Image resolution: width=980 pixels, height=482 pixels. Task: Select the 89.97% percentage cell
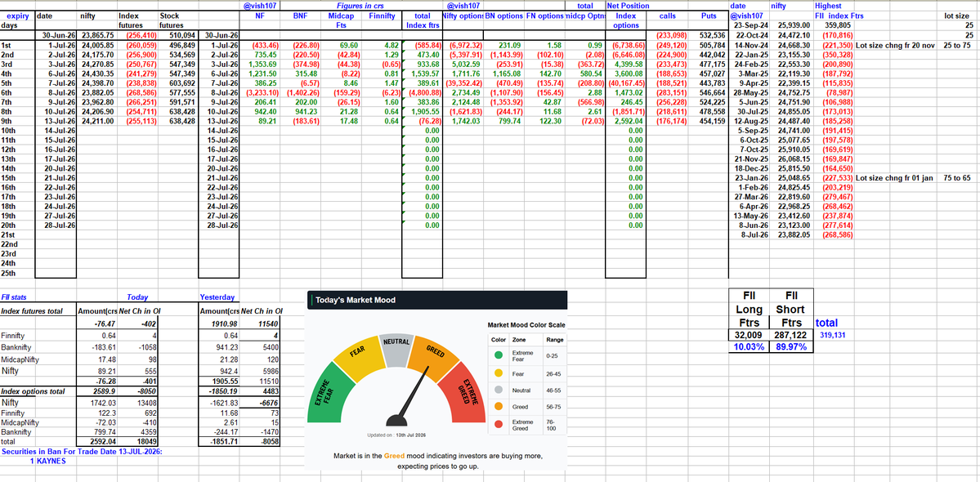(x=791, y=346)
